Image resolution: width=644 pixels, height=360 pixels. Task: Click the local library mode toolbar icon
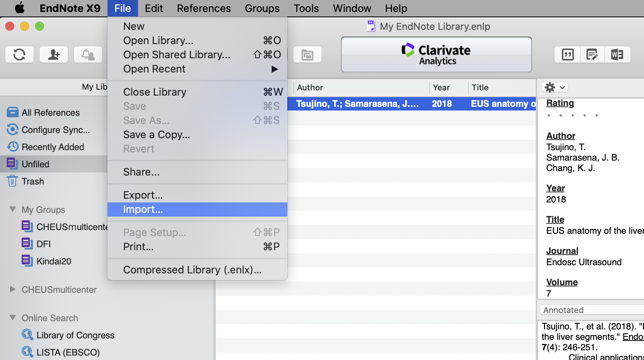pos(307,55)
